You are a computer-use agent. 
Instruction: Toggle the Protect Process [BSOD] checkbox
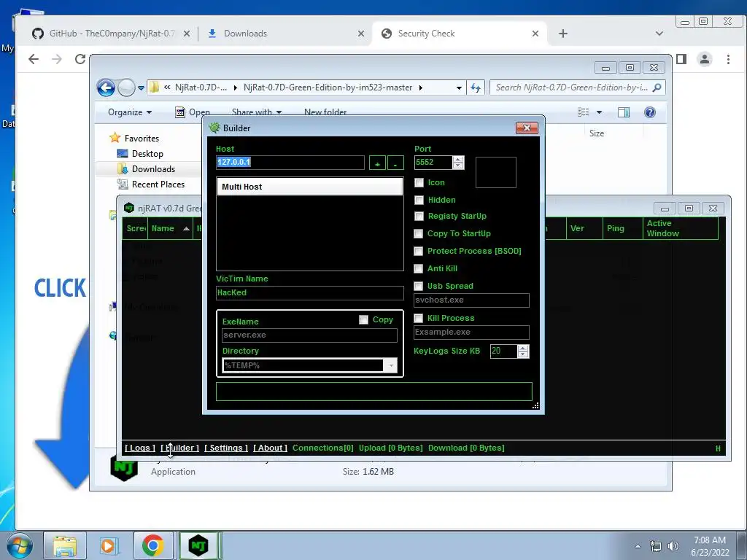(418, 251)
